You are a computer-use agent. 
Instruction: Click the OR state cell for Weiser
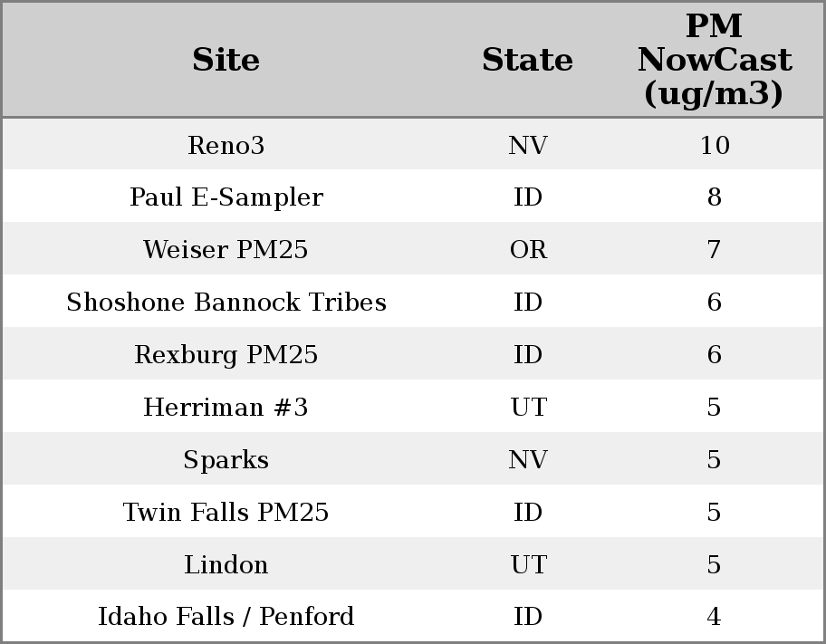(x=528, y=250)
